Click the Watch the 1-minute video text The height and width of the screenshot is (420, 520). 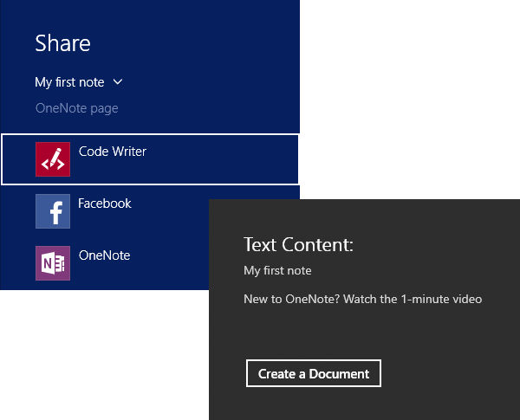coord(413,299)
